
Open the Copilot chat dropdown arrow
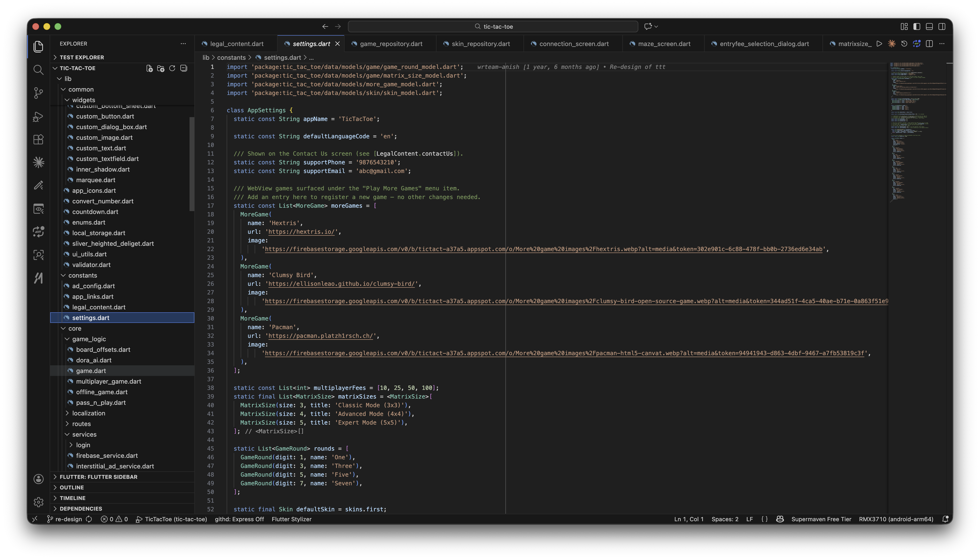tap(656, 27)
